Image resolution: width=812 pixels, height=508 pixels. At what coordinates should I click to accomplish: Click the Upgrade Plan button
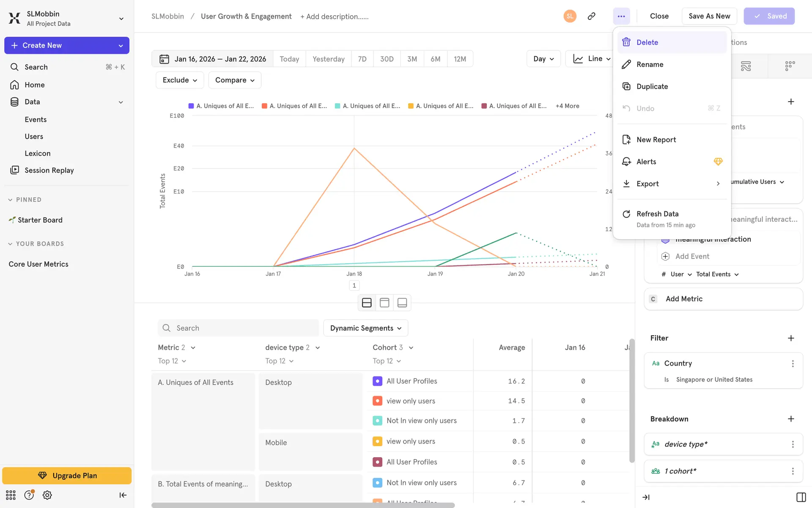pos(67,475)
